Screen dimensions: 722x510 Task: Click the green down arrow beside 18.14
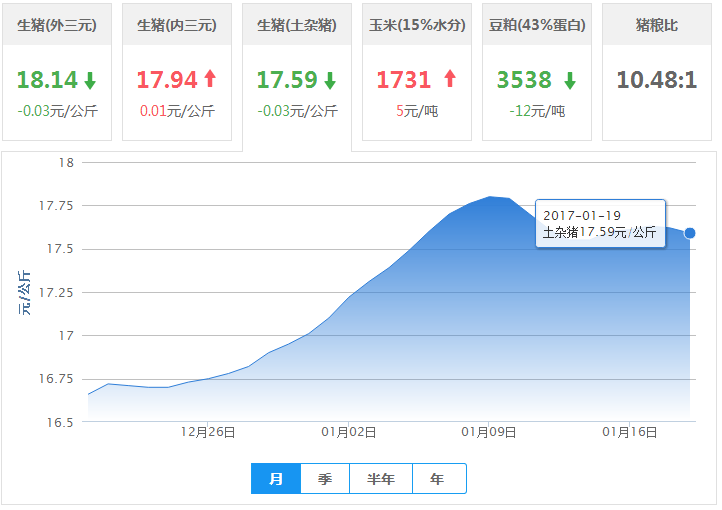(90, 81)
